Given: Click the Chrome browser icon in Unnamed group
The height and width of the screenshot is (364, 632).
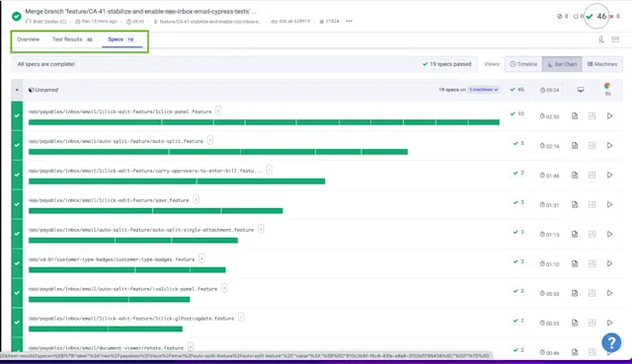Looking at the screenshot, I should point(607,86).
